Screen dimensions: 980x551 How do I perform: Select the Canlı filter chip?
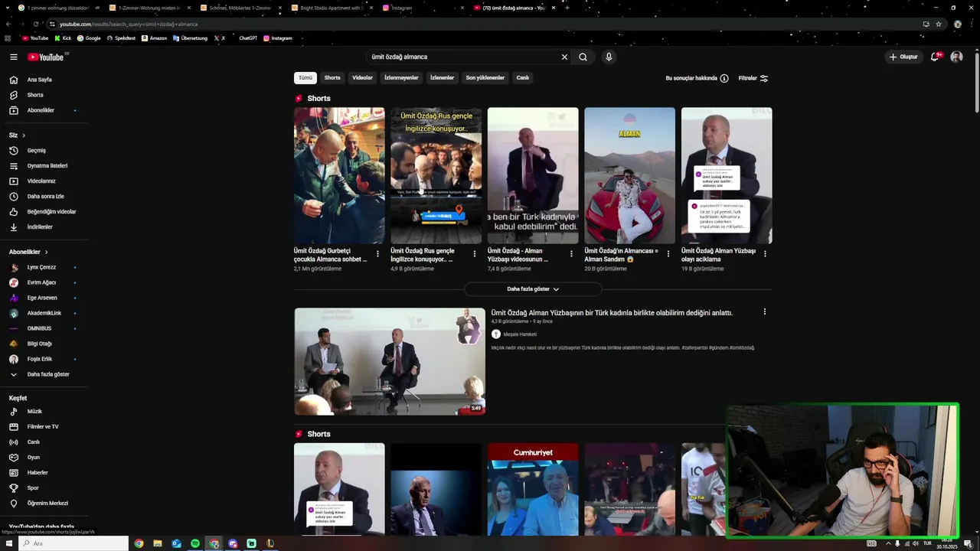522,78
